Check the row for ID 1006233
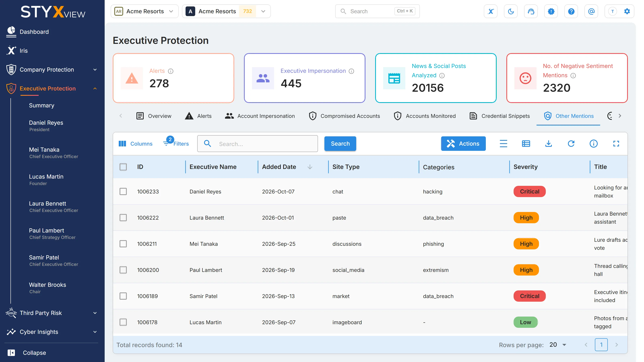 point(123,192)
